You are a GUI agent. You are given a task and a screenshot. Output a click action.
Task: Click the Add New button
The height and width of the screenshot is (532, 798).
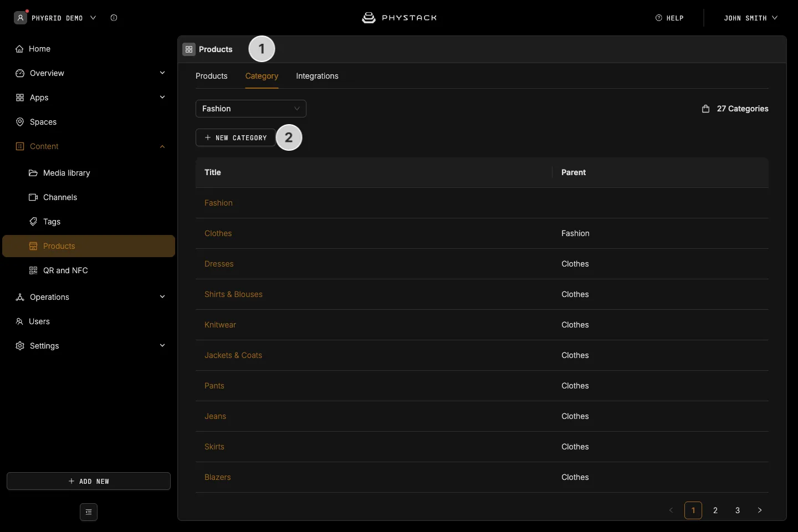tap(89, 481)
